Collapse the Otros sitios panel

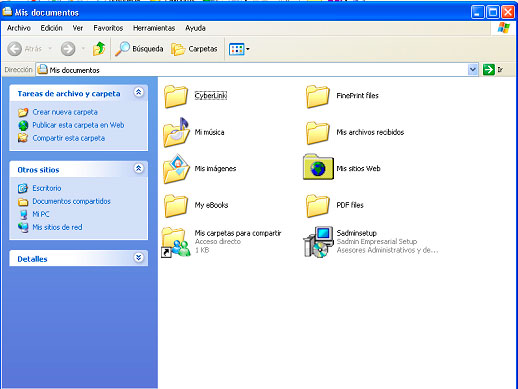[x=139, y=168]
